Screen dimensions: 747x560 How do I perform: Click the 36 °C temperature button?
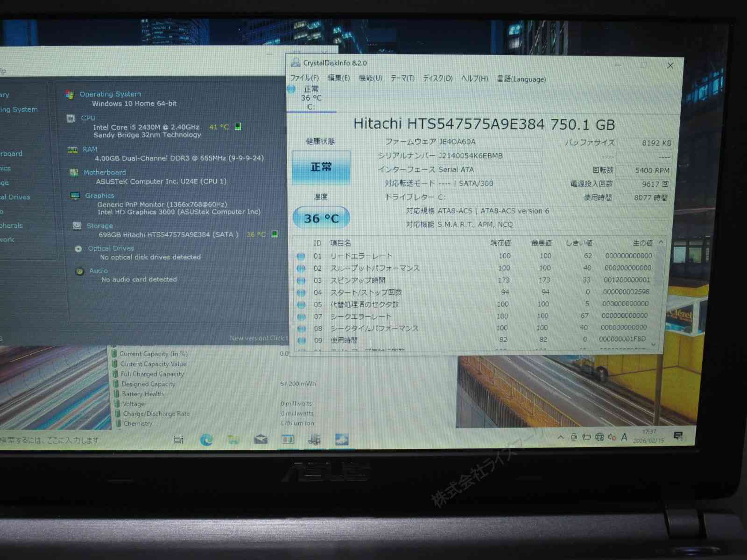tap(321, 218)
